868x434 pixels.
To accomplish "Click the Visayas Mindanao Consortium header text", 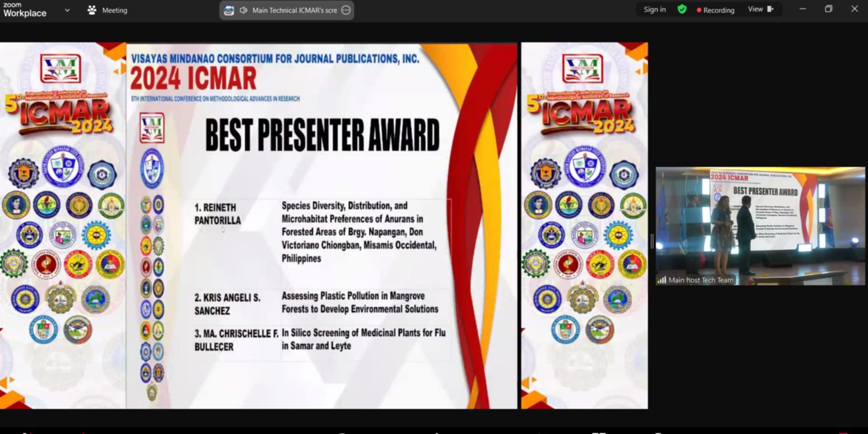I will (x=275, y=59).
